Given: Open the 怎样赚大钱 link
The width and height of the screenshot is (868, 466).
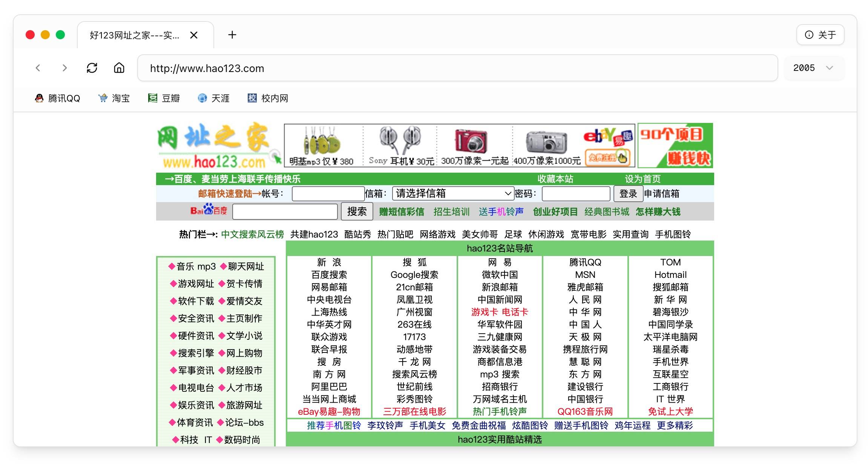Looking at the screenshot, I should coord(658,212).
